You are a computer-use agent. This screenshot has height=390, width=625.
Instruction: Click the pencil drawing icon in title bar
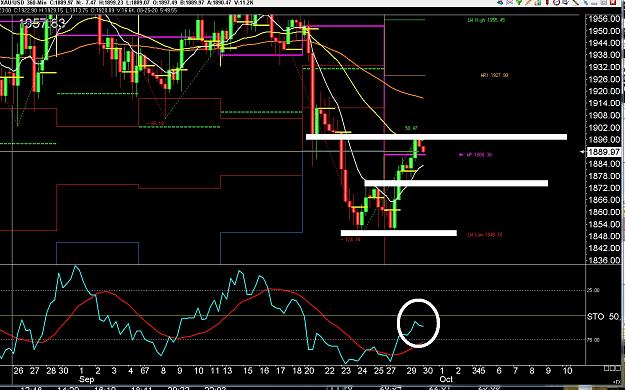tap(528, 2)
